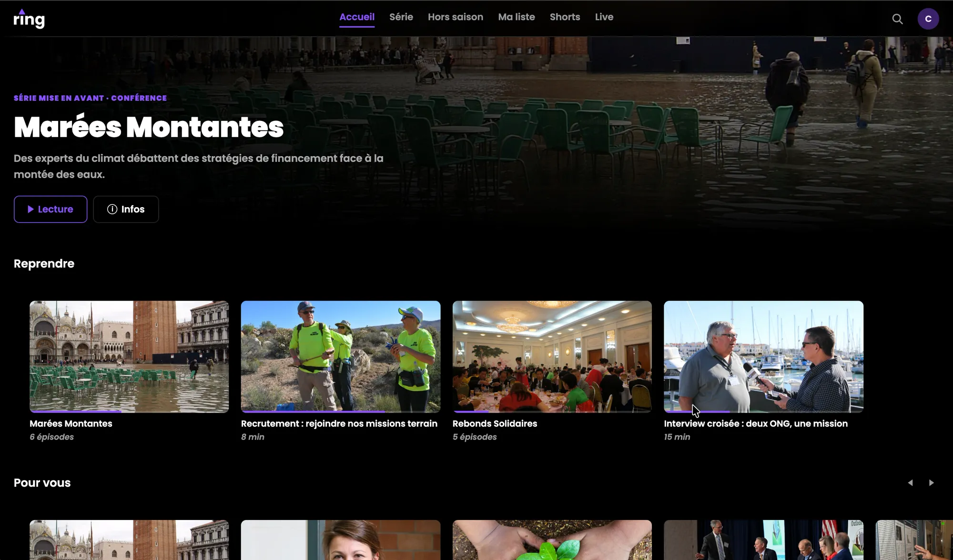The width and height of the screenshot is (953, 560).
Task: Open the Rebonds Solidaires banquet thumbnail
Action: tap(552, 356)
